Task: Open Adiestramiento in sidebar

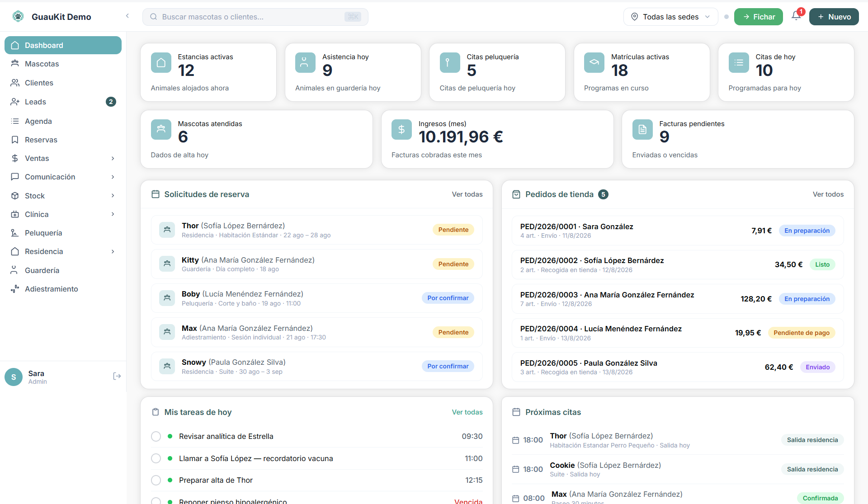Action: click(x=63, y=289)
